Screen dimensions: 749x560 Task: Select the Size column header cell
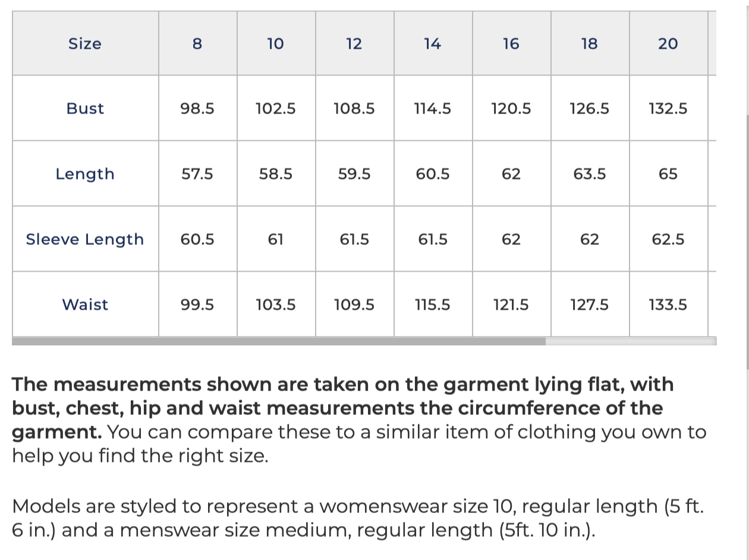click(x=85, y=43)
